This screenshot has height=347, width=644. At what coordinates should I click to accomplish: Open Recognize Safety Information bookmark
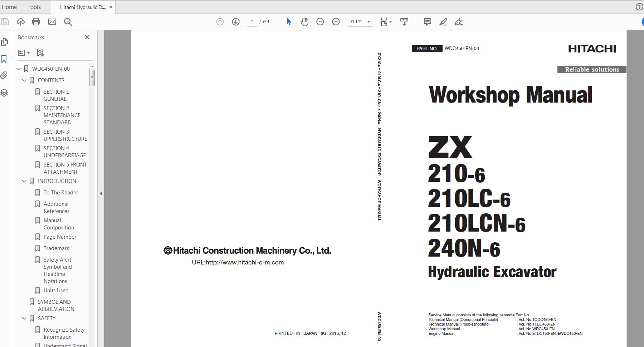[64, 333]
